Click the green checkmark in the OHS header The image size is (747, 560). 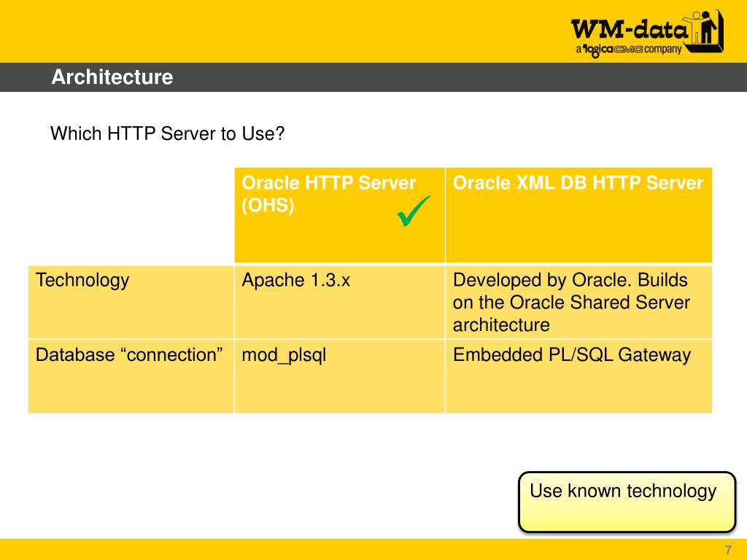413,211
